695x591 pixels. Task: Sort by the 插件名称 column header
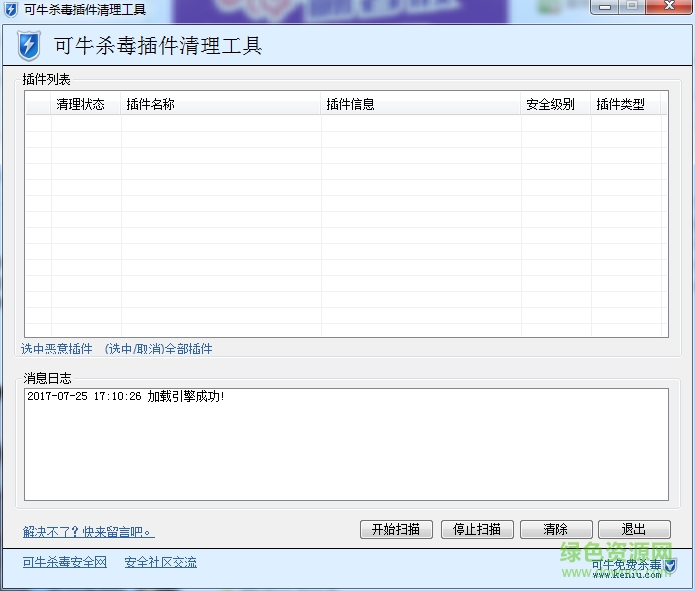pyautogui.click(x=221, y=104)
